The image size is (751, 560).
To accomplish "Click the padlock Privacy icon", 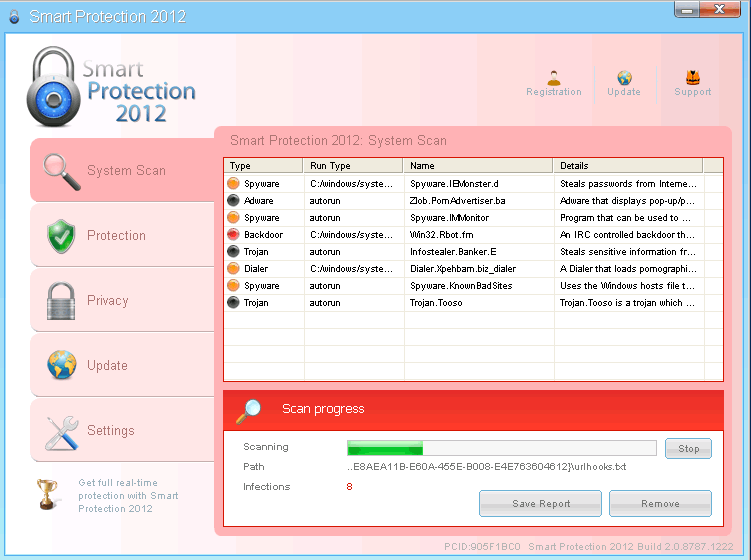I will [x=61, y=301].
